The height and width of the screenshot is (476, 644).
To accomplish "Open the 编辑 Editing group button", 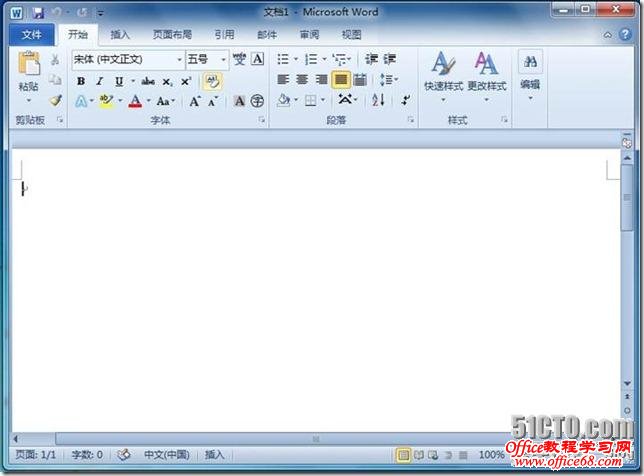I will click(x=530, y=76).
